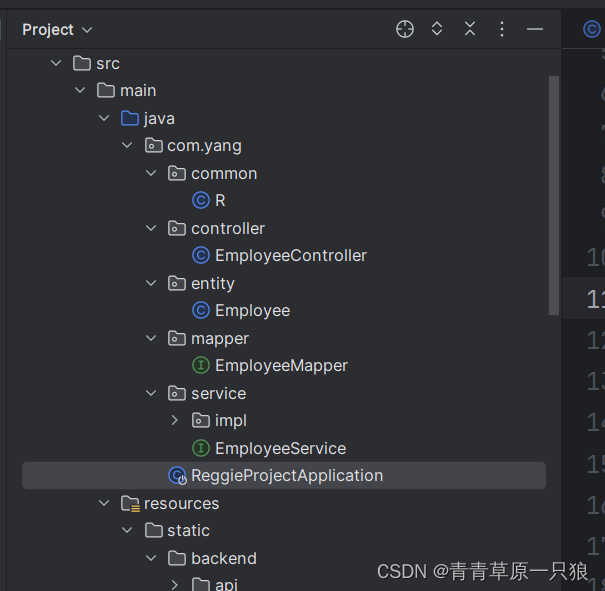
Task: Collapse the backend folder
Action: (x=151, y=558)
